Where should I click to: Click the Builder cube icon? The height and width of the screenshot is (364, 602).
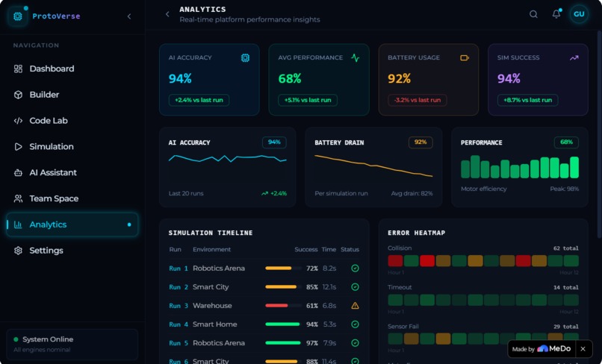18,95
